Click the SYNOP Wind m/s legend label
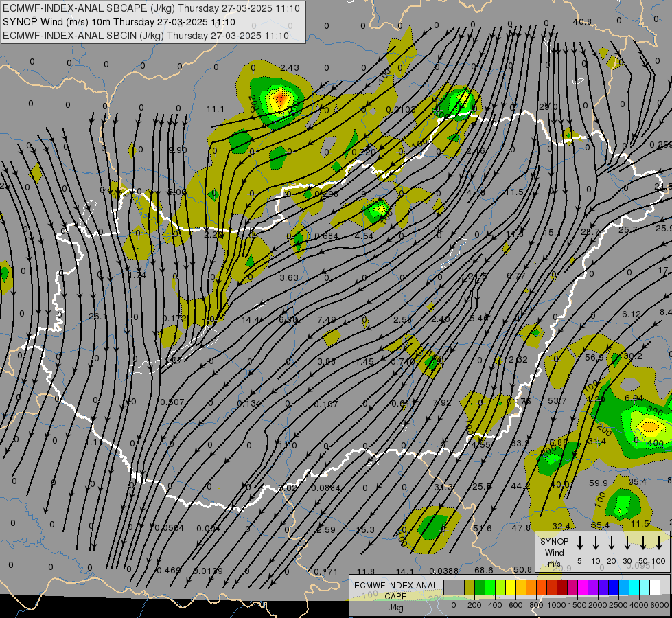Image resolution: width=672 pixels, height=618 pixels. [x=554, y=553]
